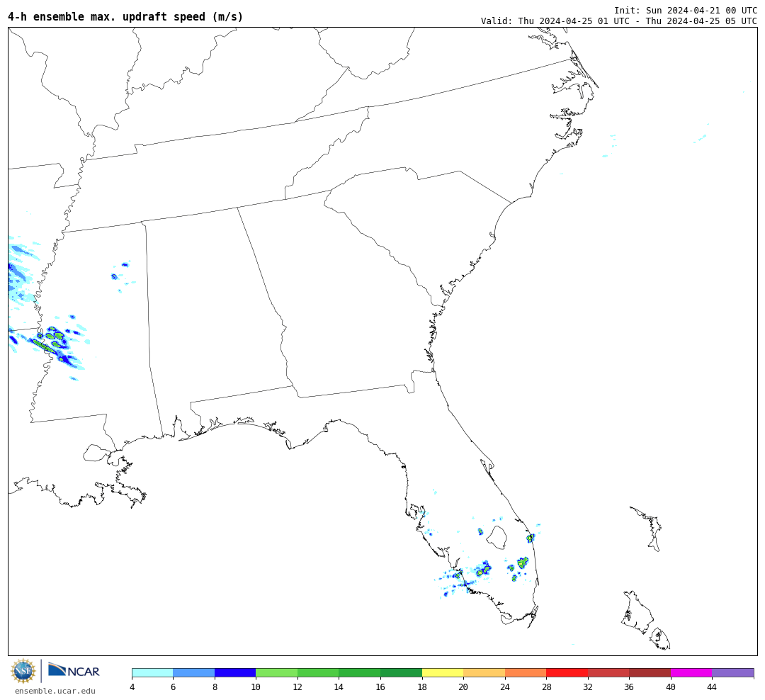
Task: Click the purple 44+ color swatch
Action: point(733,672)
